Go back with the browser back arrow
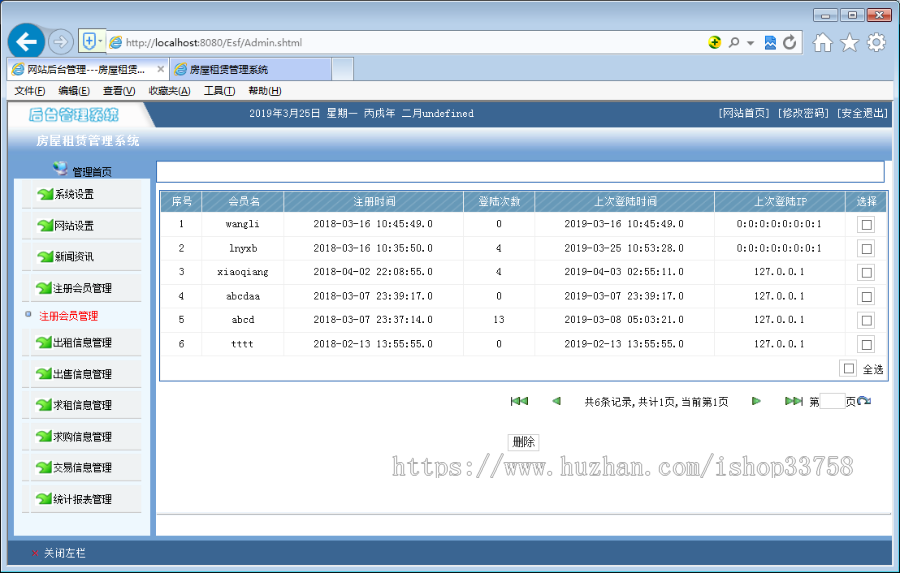This screenshot has width=900, height=573. pos(26,41)
